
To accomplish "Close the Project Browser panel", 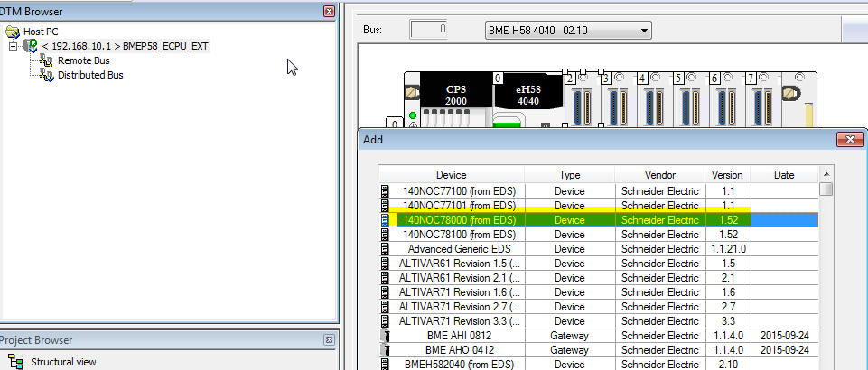I will click(329, 339).
